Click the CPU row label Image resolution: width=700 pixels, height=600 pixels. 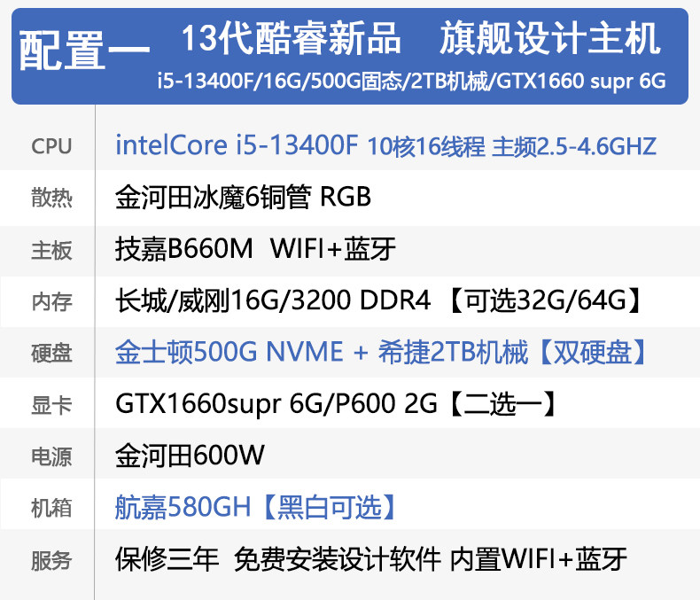[x=51, y=146]
